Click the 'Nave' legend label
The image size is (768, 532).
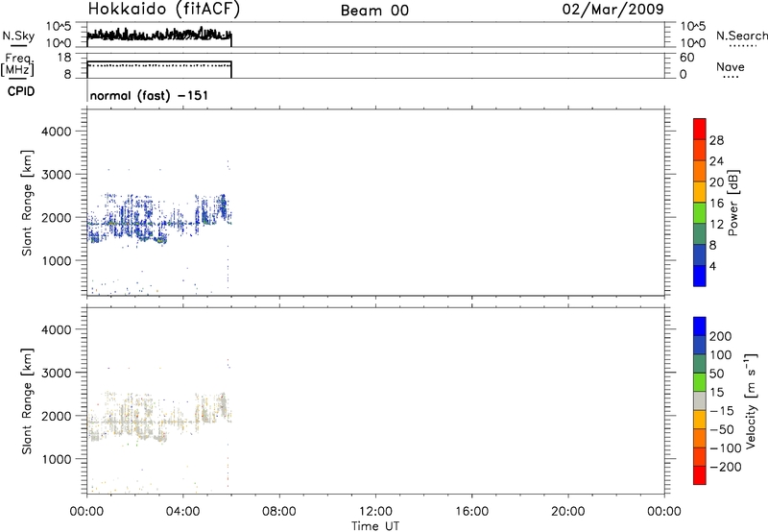point(730,67)
